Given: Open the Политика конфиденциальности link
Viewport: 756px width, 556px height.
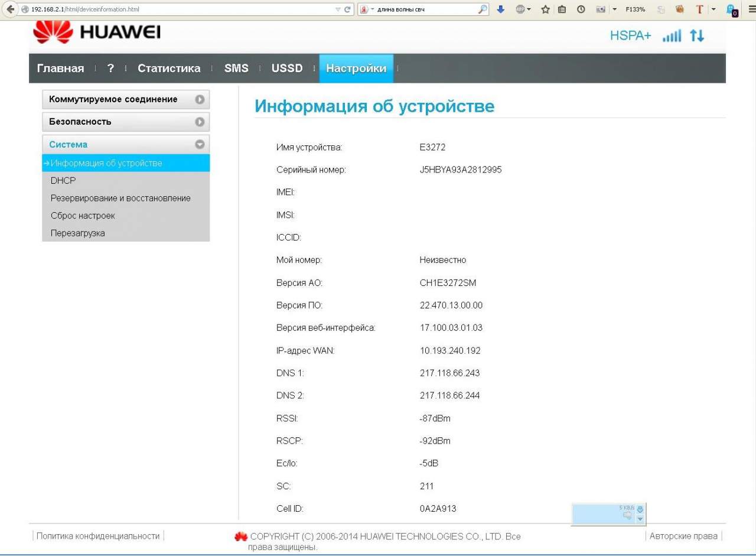Looking at the screenshot, I should (98, 536).
